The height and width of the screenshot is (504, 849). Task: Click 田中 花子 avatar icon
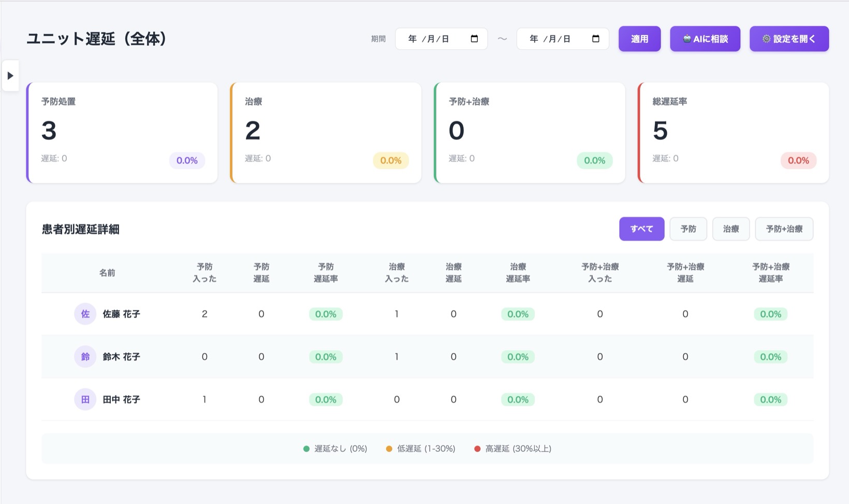pyautogui.click(x=85, y=399)
